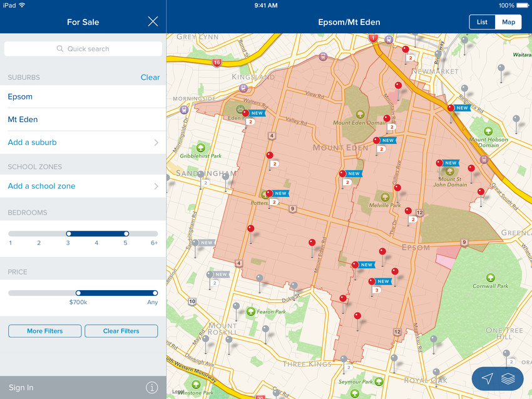The width and height of the screenshot is (532, 399).
Task: Expand Add a suburb option
Action: 83,143
